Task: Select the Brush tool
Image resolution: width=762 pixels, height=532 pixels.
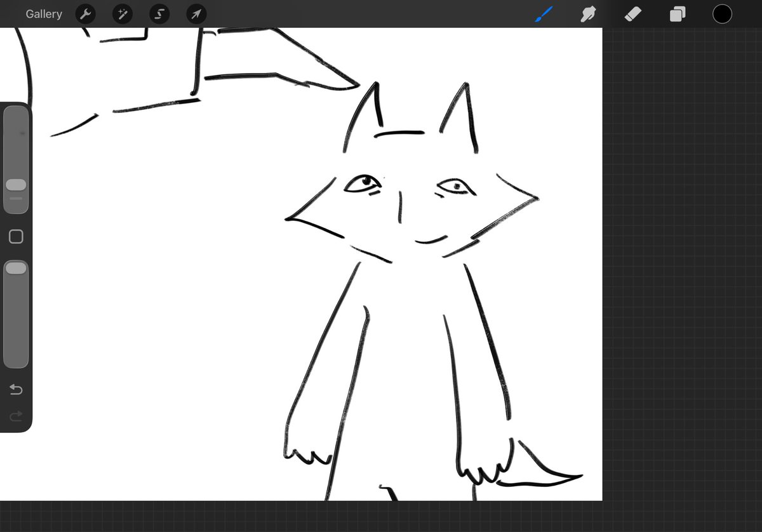Action: click(544, 14)
